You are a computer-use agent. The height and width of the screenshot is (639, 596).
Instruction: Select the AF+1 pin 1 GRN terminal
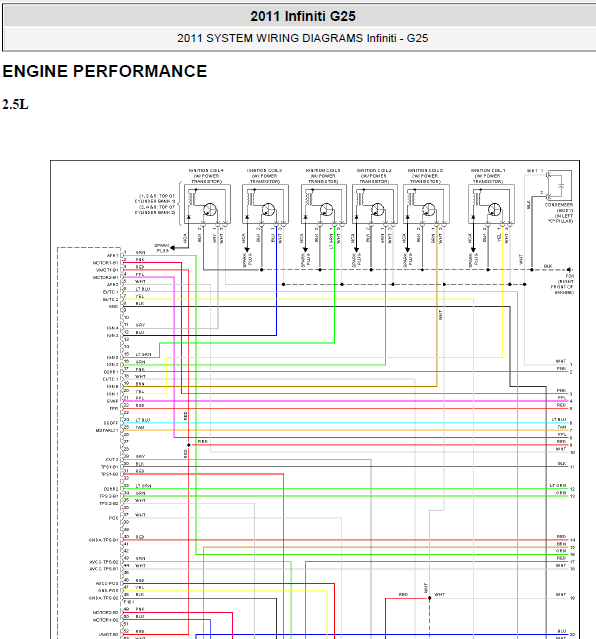[135, 253]
